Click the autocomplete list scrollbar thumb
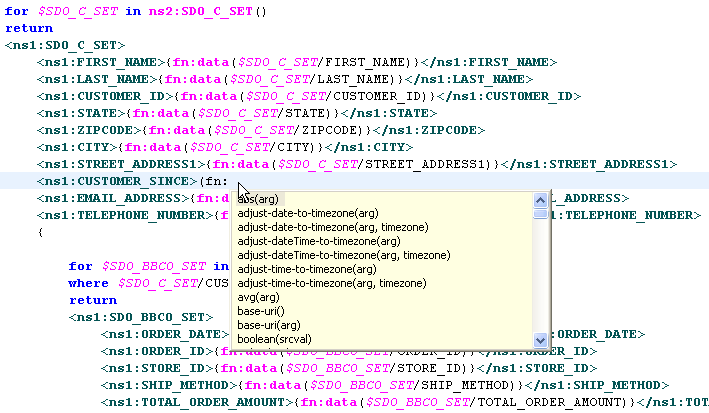709x413 pixels. point(540,214)
